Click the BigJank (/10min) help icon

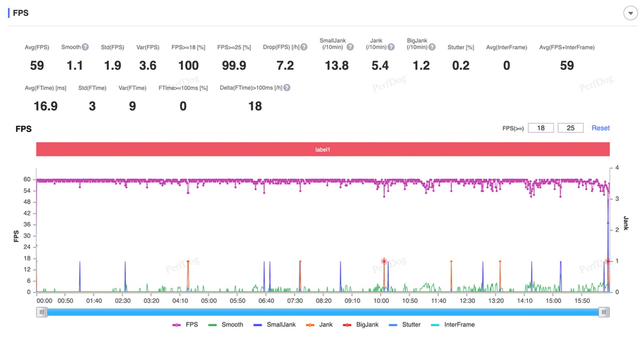point(432,47)
